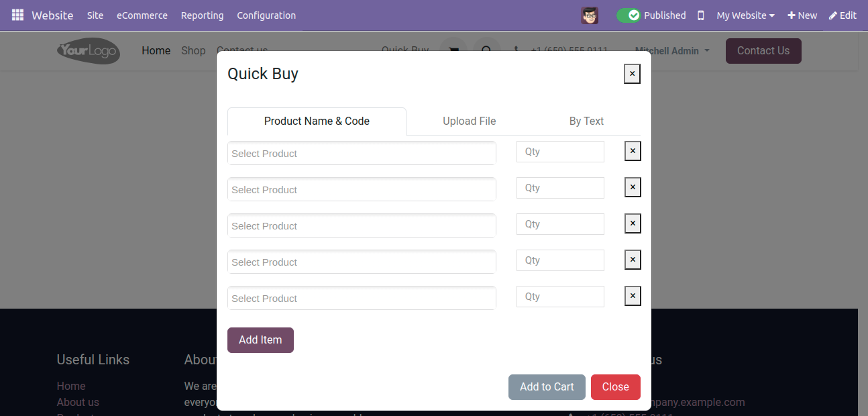Screen dimensions: 868x416
Task: Open the Site menu
Action: click(x=95, y=15)
